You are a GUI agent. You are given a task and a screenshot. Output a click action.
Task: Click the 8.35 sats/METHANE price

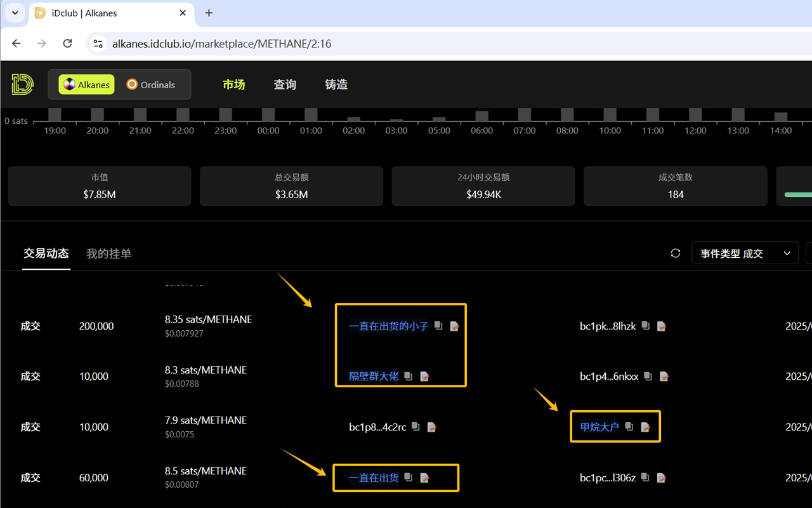209,319
